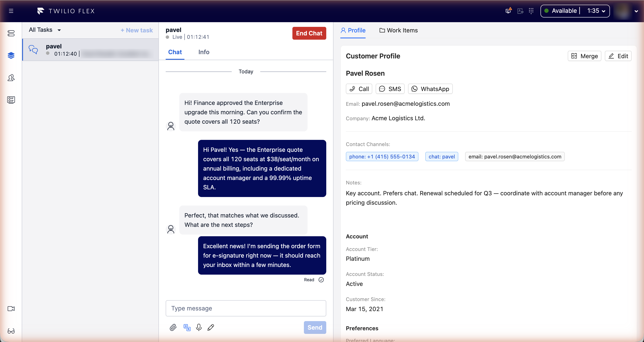Click the SMS button
The height and width of the screenshot is (342, 644).
390,89
